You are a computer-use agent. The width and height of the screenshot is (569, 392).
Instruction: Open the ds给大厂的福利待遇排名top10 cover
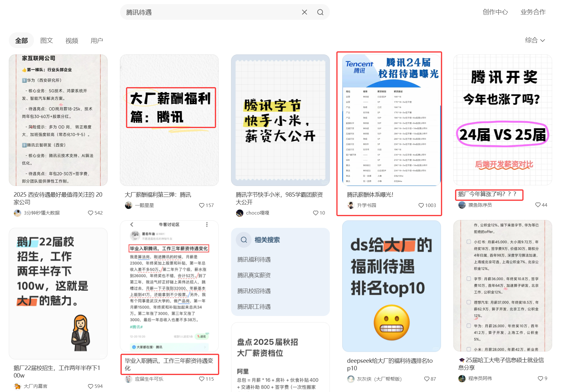(392, 286)
